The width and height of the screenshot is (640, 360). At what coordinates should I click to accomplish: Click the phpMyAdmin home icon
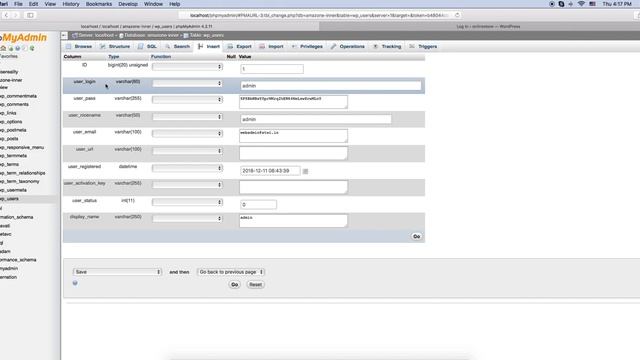(x=3, y=48)
